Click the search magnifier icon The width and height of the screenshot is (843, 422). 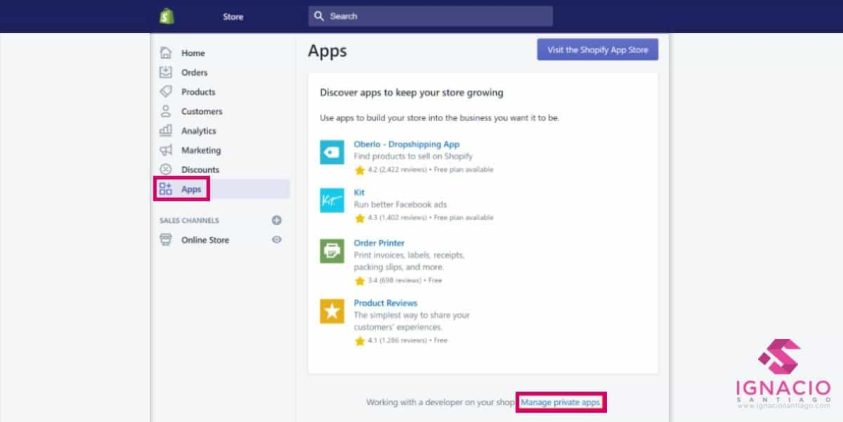pos(319,16)
